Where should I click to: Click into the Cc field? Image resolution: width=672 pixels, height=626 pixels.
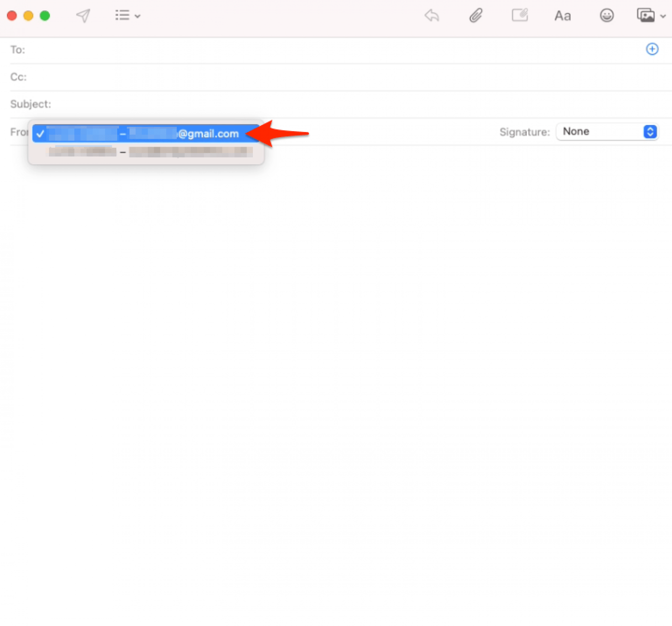185,77
